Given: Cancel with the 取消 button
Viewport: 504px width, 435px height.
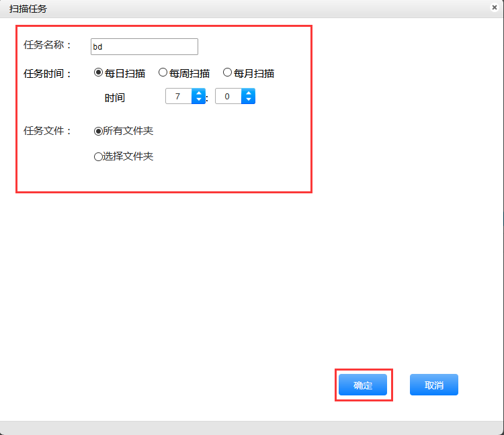Looking at the screenshot, I should pyautogui.click(x=434, y=385).
